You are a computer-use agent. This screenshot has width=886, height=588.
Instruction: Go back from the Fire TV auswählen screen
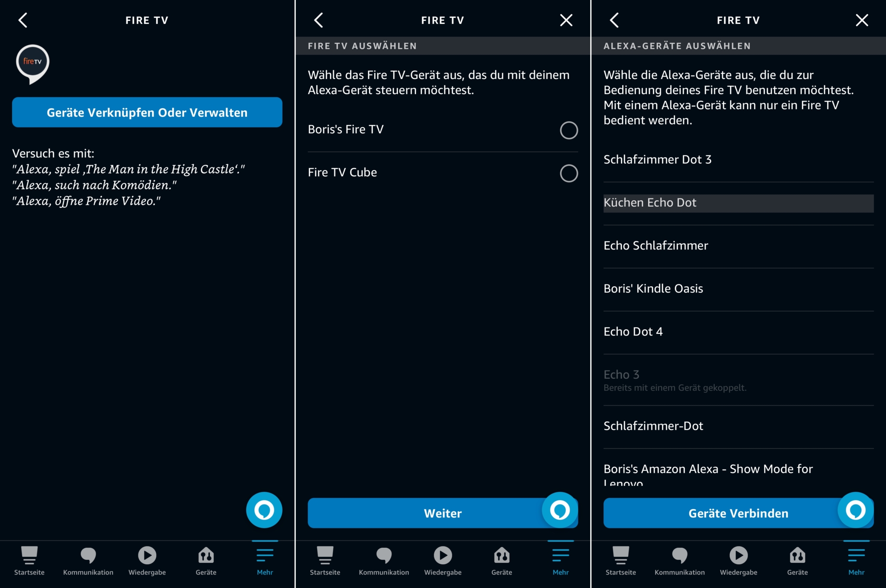coord(319,20)
